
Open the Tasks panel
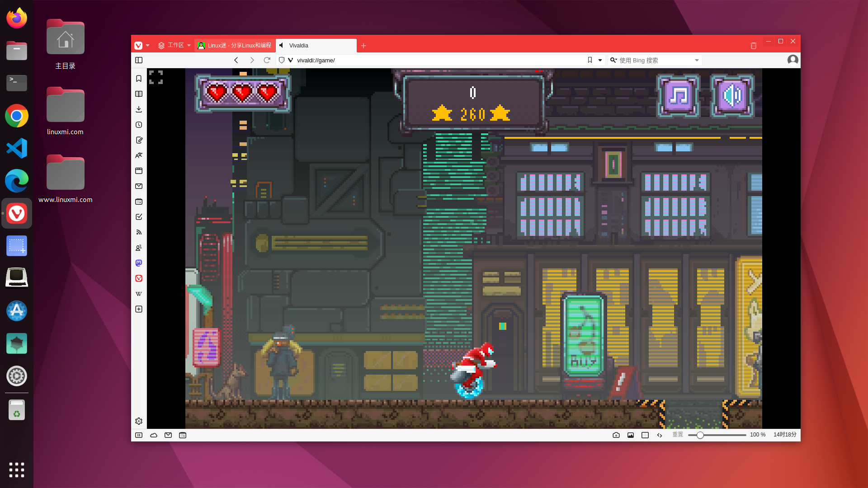[x=139, y=217]
